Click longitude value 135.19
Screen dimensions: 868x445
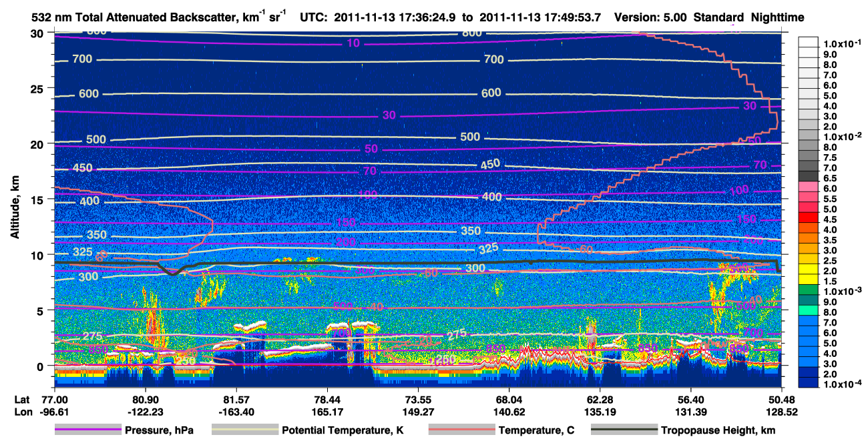600,412
